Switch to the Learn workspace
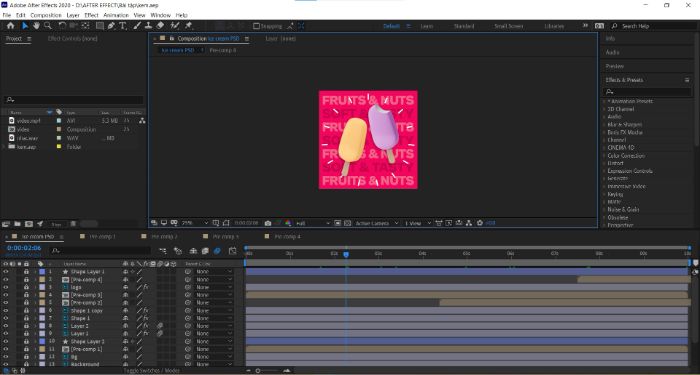The width and height of the screenshot is (700, 375). click(426, 26)
